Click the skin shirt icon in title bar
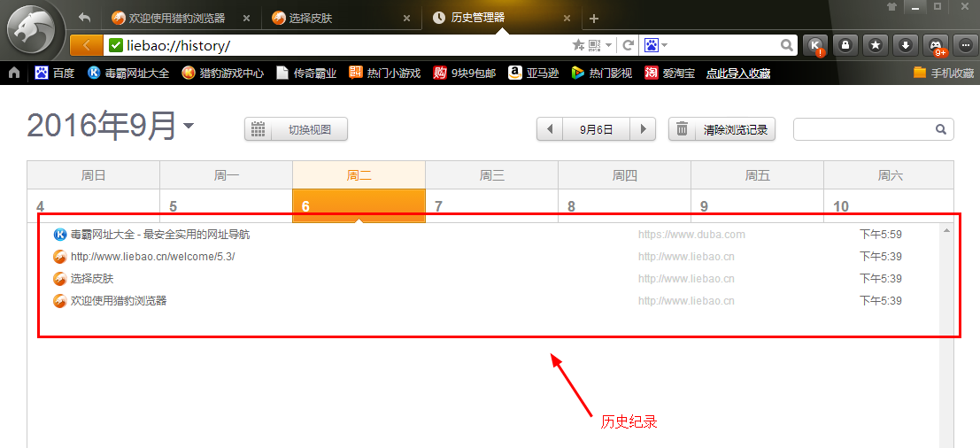Image resolution: width=980 pixels, height=448 pixels. (x=891, y=7)
